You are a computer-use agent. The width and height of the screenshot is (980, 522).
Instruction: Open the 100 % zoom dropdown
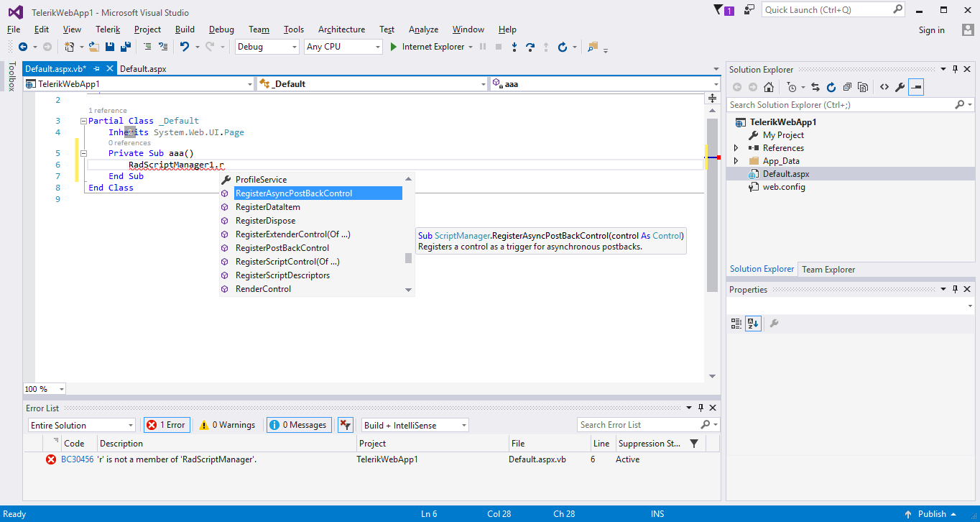[45, 389]
